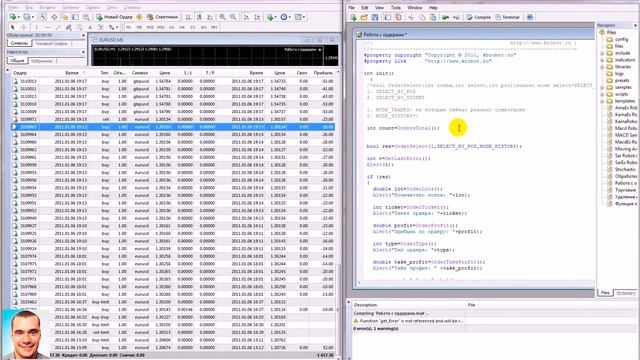The width and height of the screenshot is (640, 360).
Task: Click the Expert Advisors button in MetaTrader toolbar
Action: point(162,17)
